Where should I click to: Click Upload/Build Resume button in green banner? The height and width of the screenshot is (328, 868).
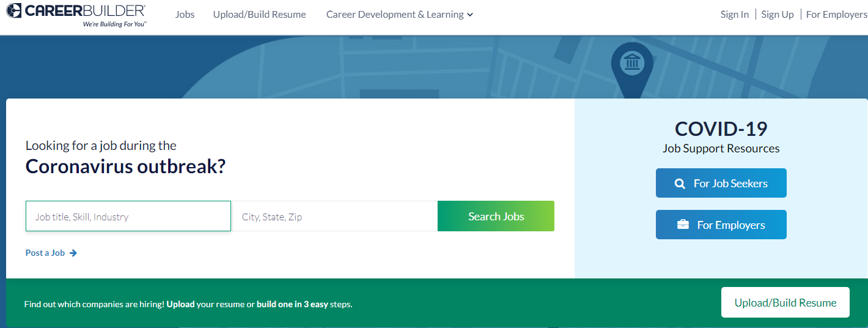point(785,302)
